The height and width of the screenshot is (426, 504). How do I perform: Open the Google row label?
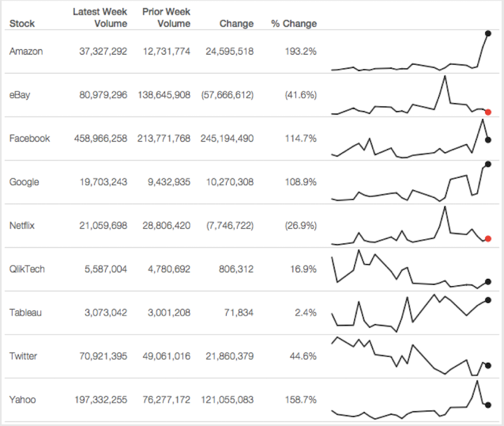click(x=24, y=182)
